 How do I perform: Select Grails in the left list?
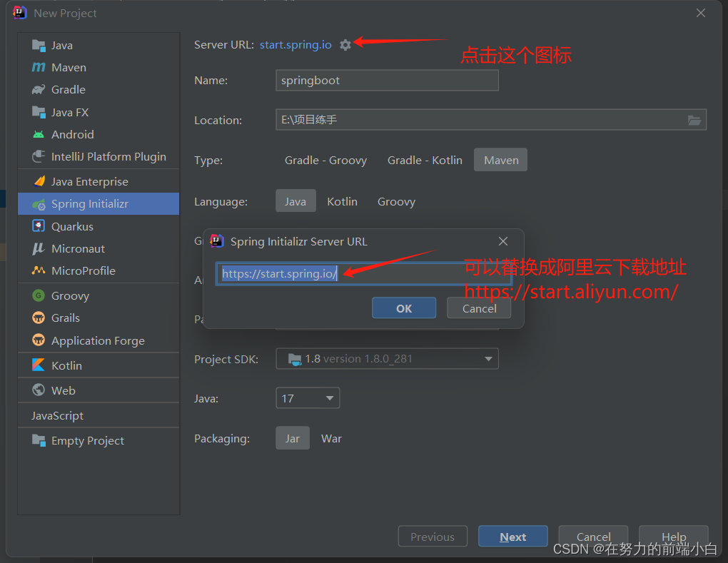click(98, 318)
